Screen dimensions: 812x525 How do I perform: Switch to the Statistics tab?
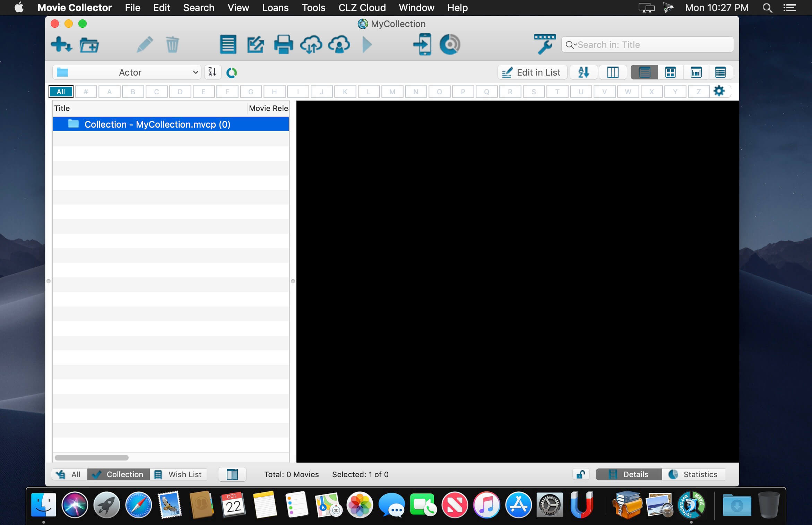point(693,474)
